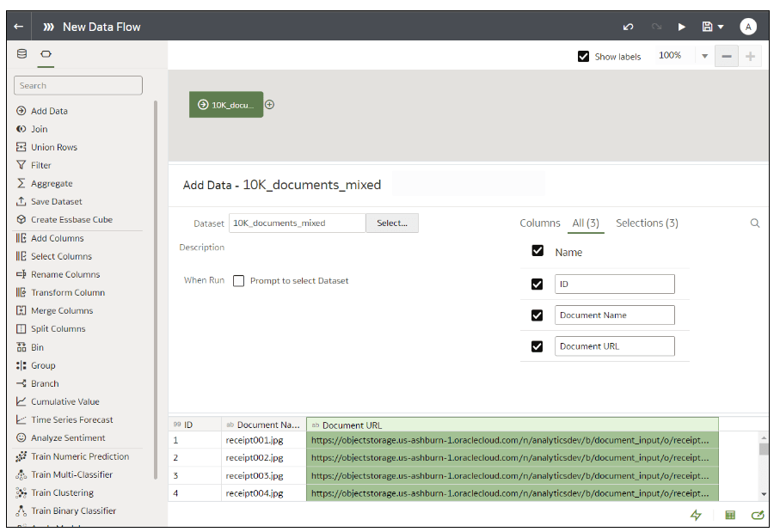Run the data flow with play icon
This screenshot has height=532, width=780.
pos(682,27)
